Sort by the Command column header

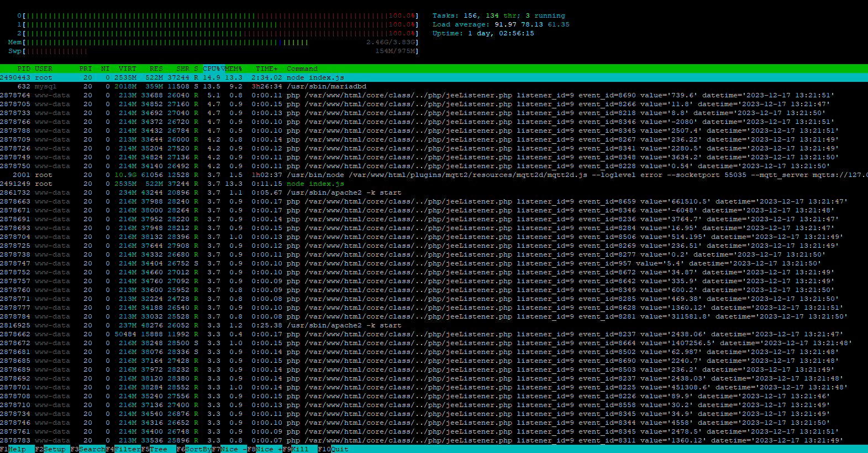[x=302, y=69]
